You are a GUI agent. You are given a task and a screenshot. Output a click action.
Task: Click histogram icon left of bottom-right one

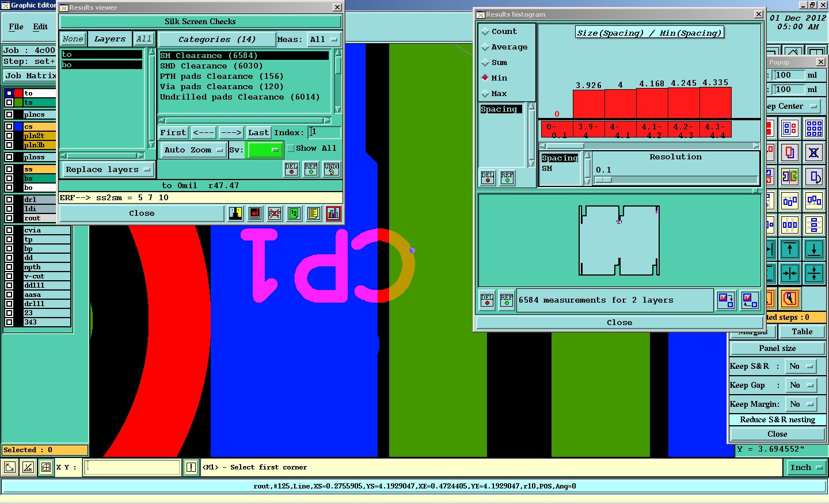coord(725,300)
